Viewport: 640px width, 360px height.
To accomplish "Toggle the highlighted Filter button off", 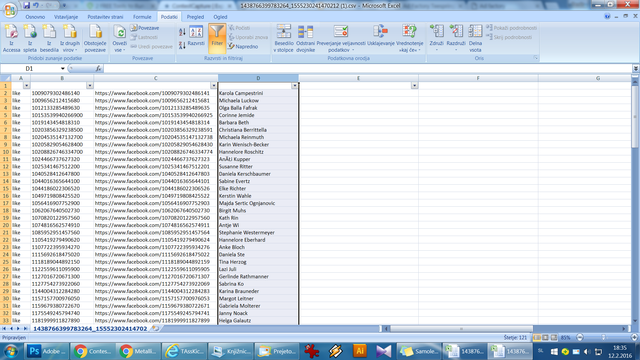I will pos(217,38).
